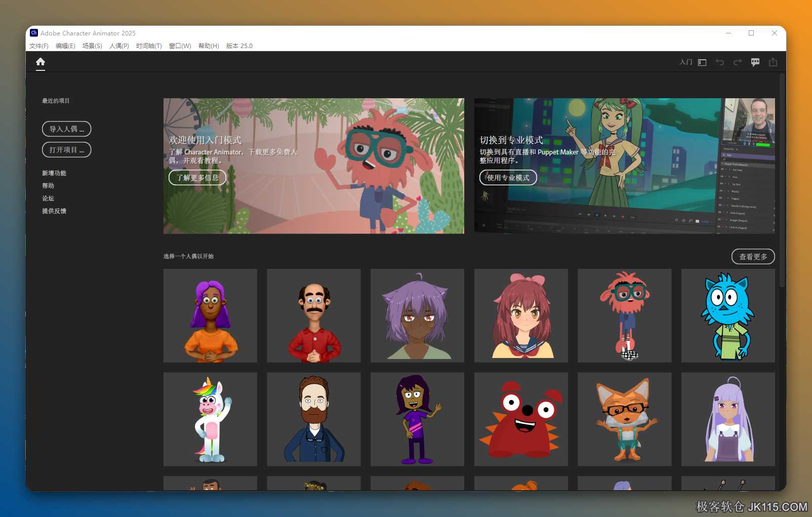Select the purple cat-eared anime girl puppet
This screenshot has height=517, width=812.
click(418, 316)
